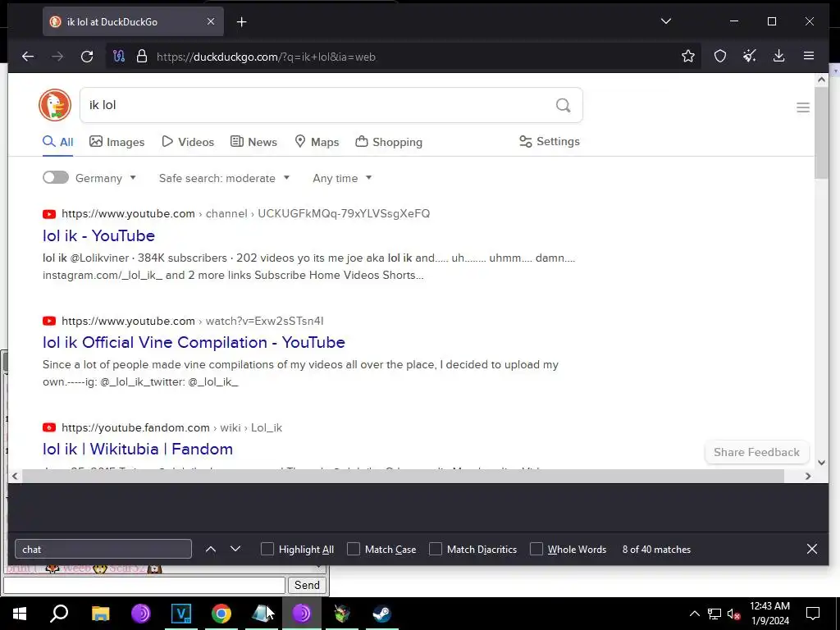Click the Share Feedback button
This screenshot has height=630, width=840.
[x=756, y=452]
